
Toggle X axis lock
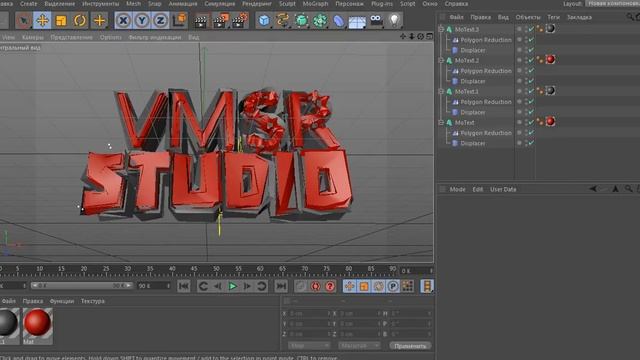click(x=124, y=20)
